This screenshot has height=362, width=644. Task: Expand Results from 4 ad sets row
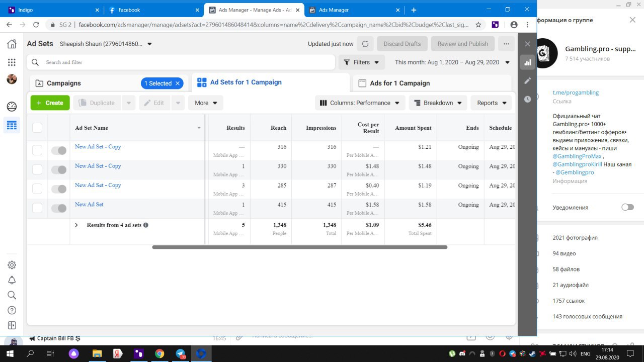(x=76, y=225)
